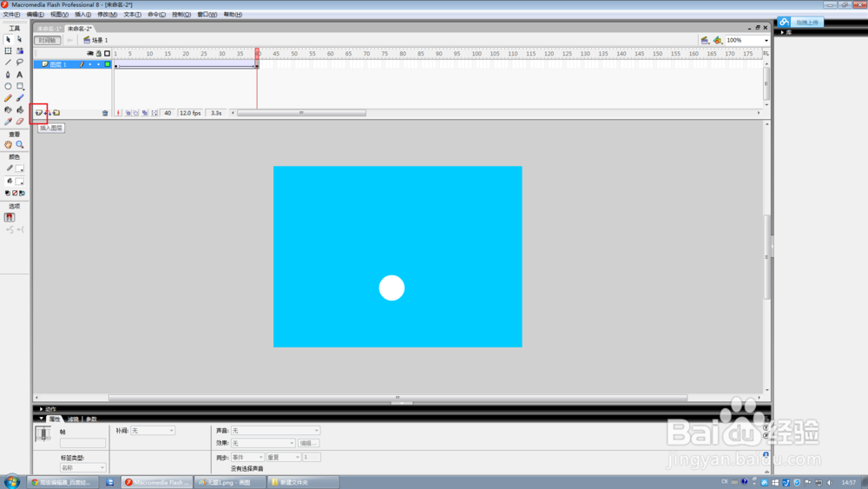
Task: Activate the Zoom magnifier tool
Action: (20, 144)
